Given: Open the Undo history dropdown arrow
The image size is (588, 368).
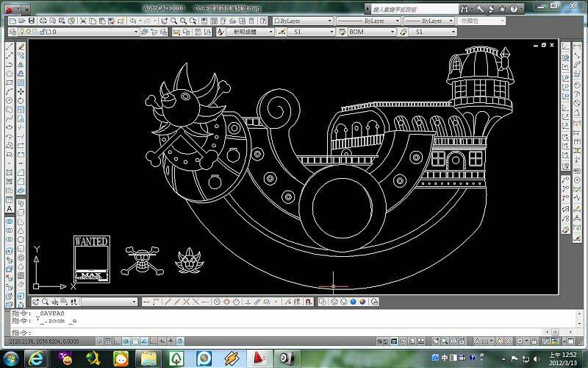Looking at the screenshot, I should pyautogui.click(x=140, y=21).
